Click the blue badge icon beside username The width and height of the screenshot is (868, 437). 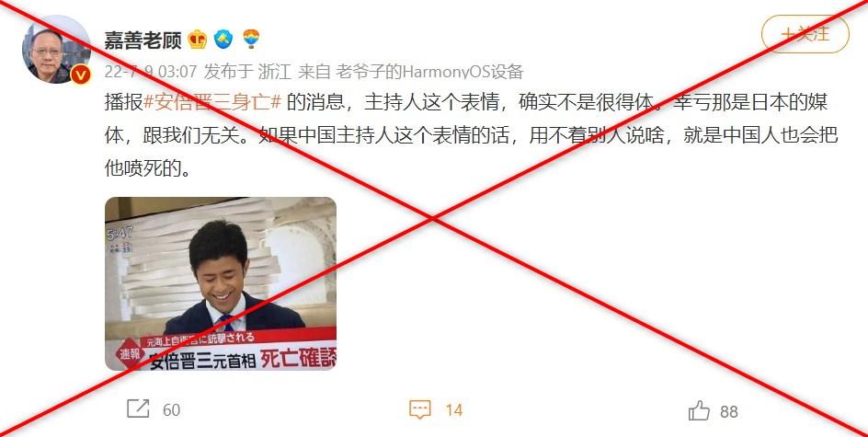223,40
